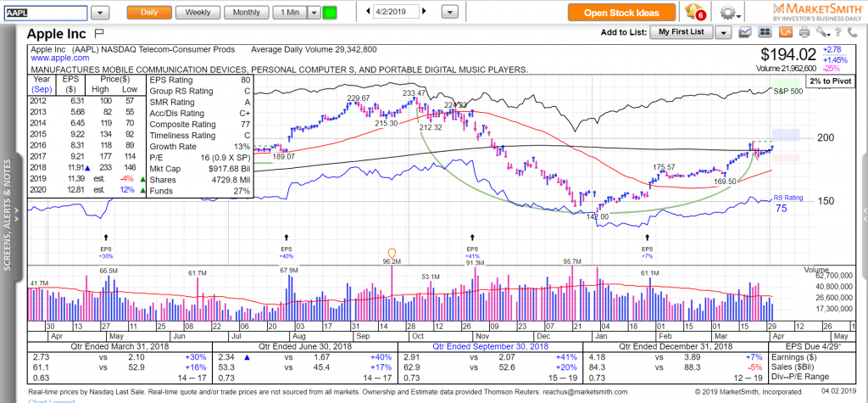Switch chart to Monthly period

[246, 13]
